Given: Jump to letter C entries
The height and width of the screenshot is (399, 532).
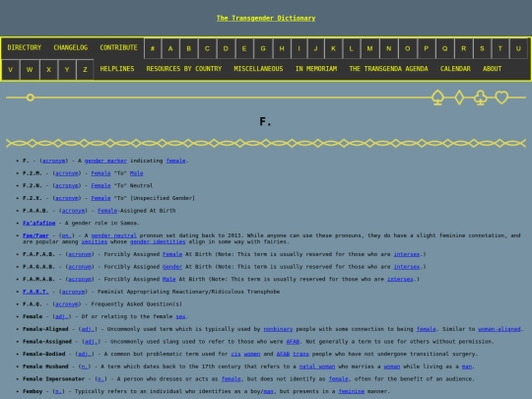Looking at the screenshot, I should pyautogui.click(x=207, y=48).
